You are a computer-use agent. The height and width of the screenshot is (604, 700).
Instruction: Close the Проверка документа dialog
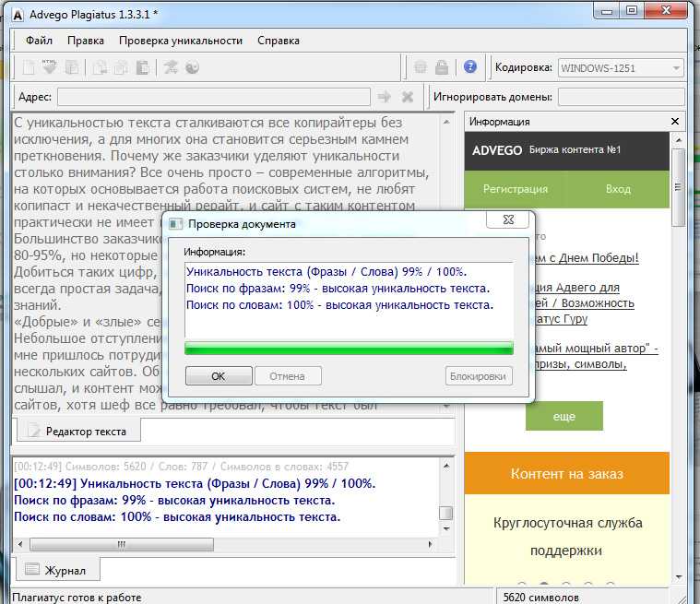click(x=508, y=219)
